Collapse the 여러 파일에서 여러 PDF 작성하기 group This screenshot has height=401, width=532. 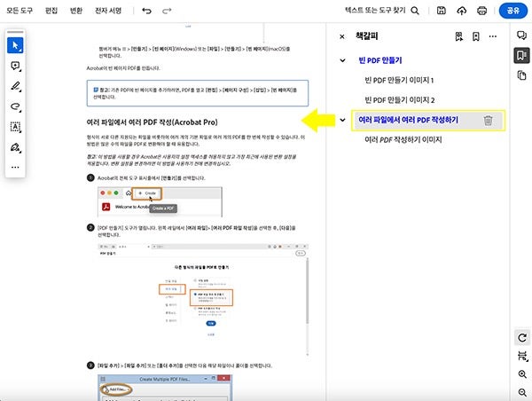(342, 120)
